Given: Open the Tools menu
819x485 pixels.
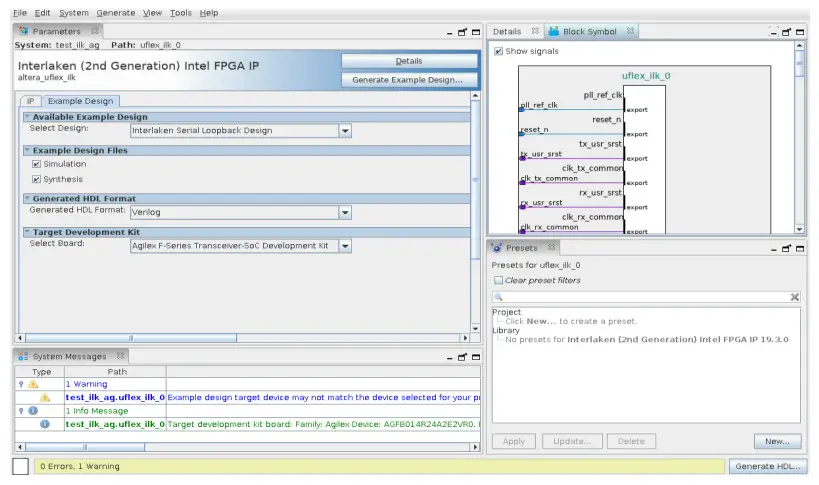Looking at the screenshot, I should pos(181,13).
